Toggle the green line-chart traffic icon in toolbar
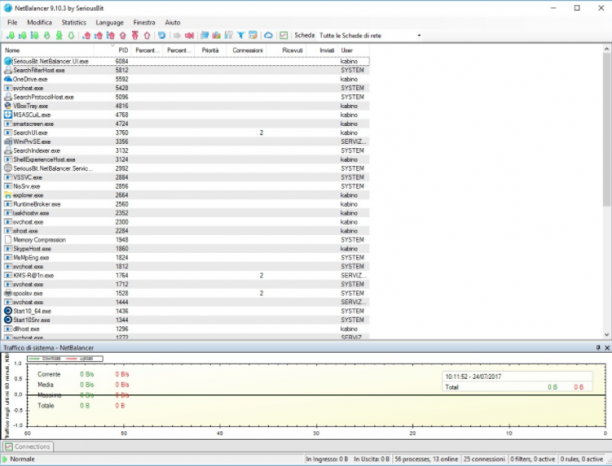612x466 pixels. tap(284, 36)
